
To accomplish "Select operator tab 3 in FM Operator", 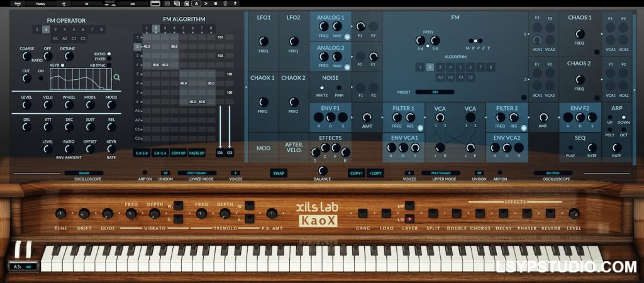I will pyautogui.click(x=55, y=29).
